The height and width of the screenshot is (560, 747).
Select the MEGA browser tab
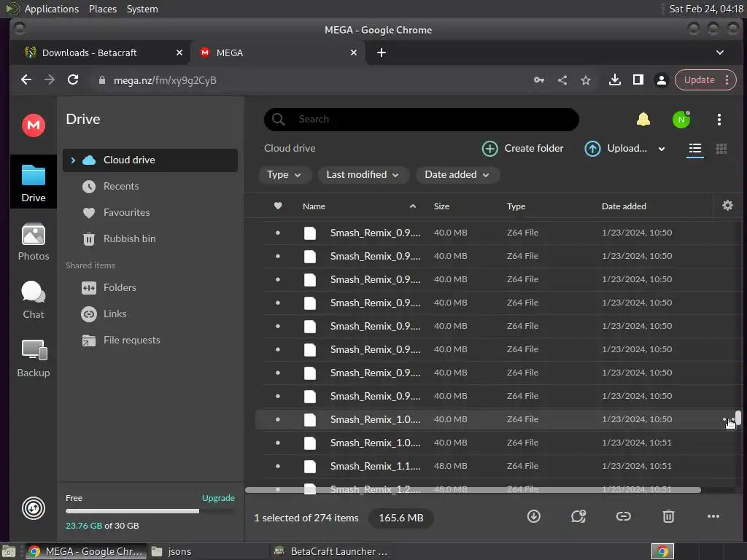[278, 52]
